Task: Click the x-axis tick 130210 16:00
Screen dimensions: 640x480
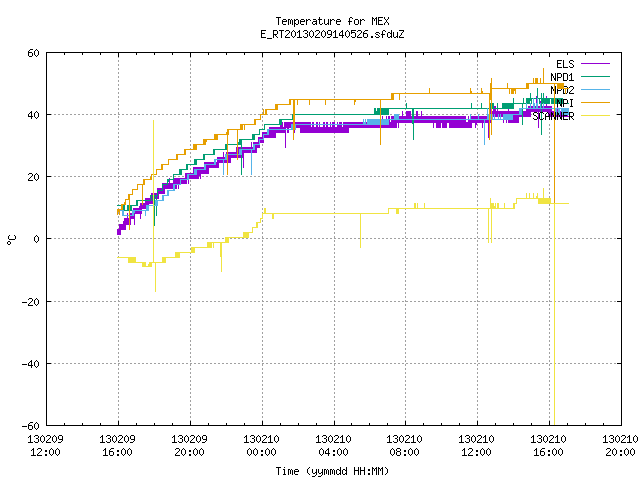Action: point(548,445)
